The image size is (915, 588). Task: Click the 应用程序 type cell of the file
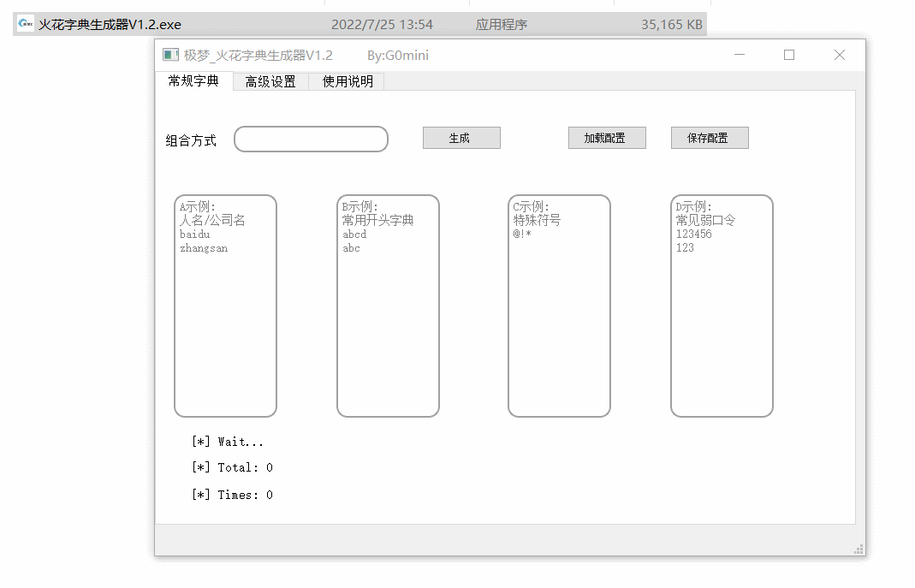[502, 25]
